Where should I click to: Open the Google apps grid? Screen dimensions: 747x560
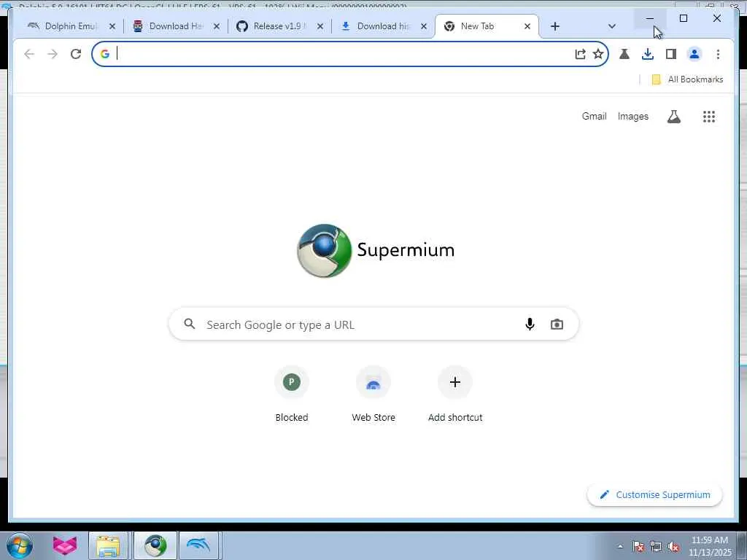click(708, 117)
